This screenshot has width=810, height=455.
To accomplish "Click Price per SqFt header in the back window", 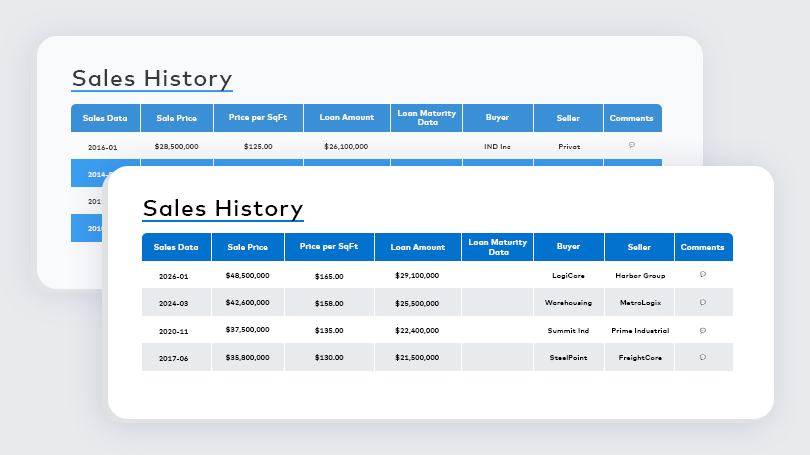I will pos(258,118).
